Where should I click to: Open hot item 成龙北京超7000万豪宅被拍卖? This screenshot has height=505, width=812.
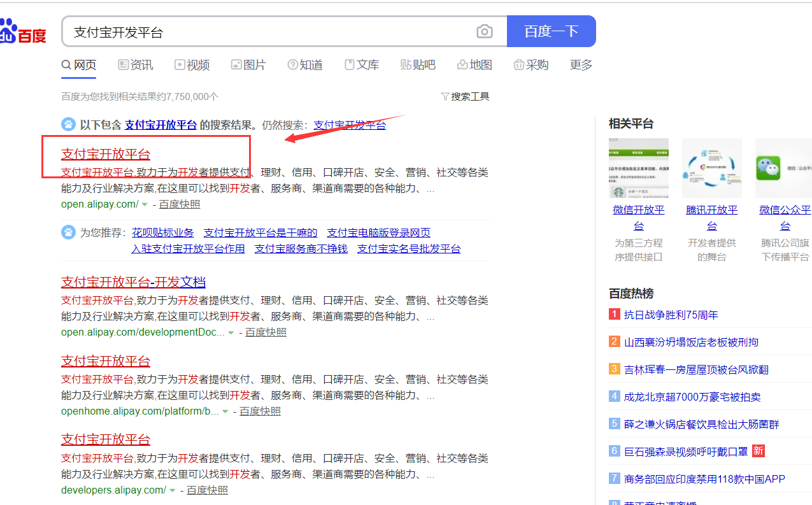pos(692,397)
